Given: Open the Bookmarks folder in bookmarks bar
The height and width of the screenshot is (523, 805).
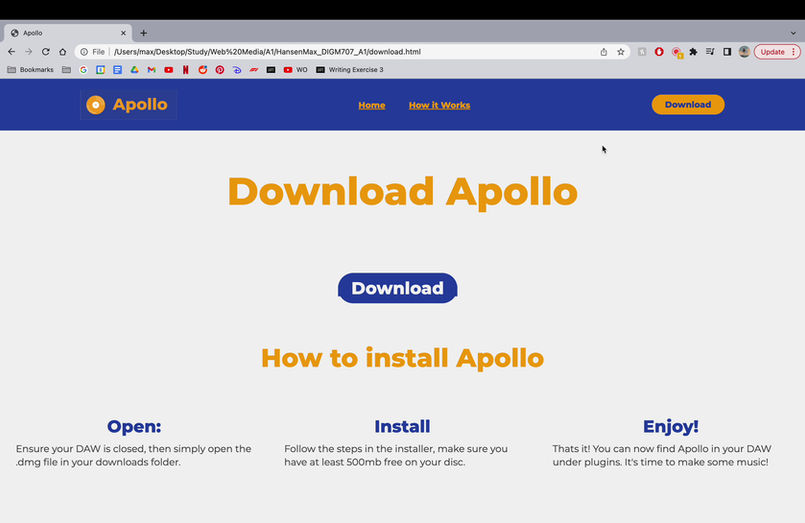Looking at the screenshot, I should tap(30, 70).
